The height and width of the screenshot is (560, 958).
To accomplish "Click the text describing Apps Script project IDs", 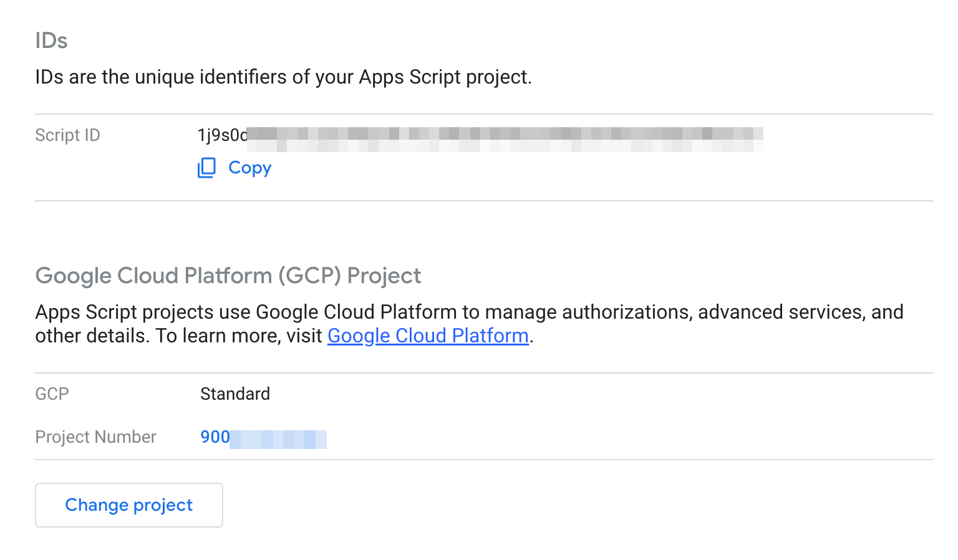I will [283, 77].
